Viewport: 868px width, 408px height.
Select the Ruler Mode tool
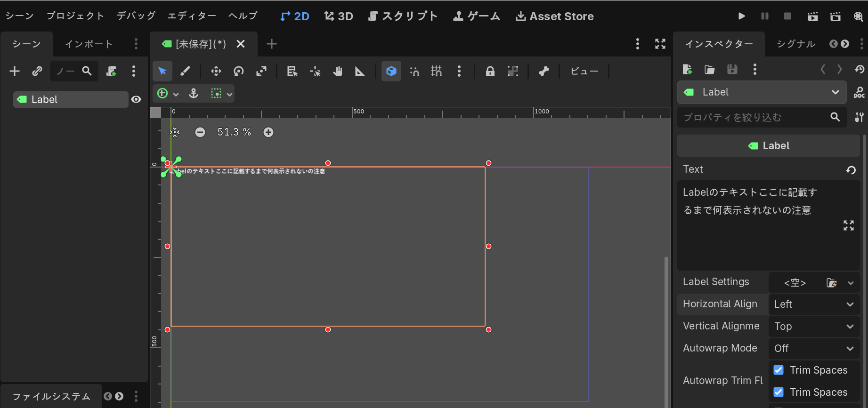(360, 71)
